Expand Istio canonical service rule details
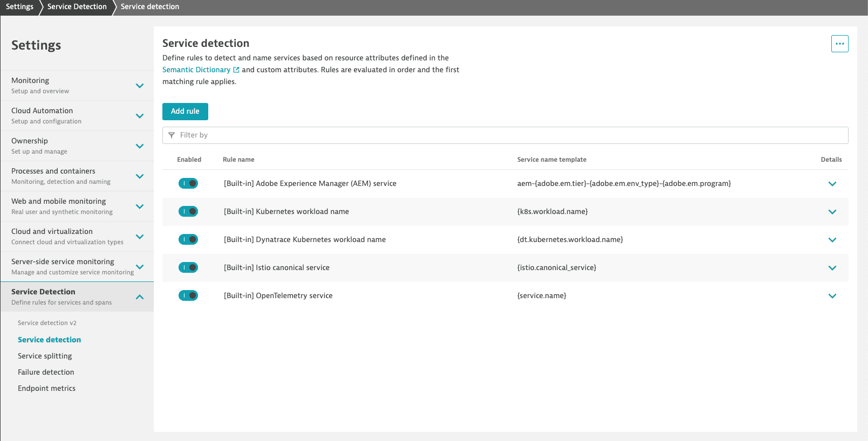The width and height of the screenshot is (868, 441). coord(832,268)
